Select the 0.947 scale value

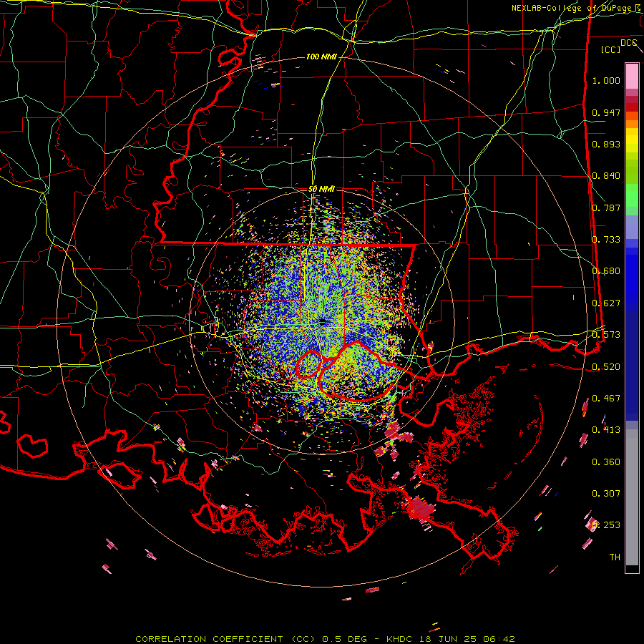click(x=606, y=112)
